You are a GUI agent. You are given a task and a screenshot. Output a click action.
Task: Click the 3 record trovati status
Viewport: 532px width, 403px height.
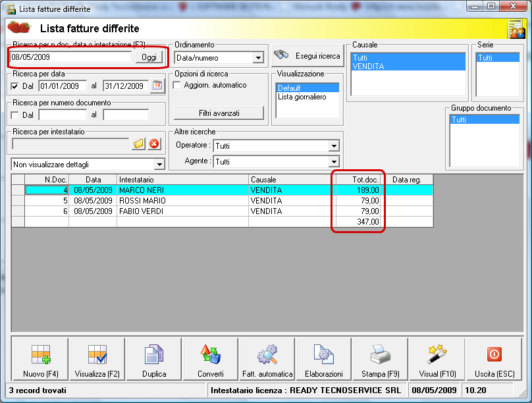(38, 390)
